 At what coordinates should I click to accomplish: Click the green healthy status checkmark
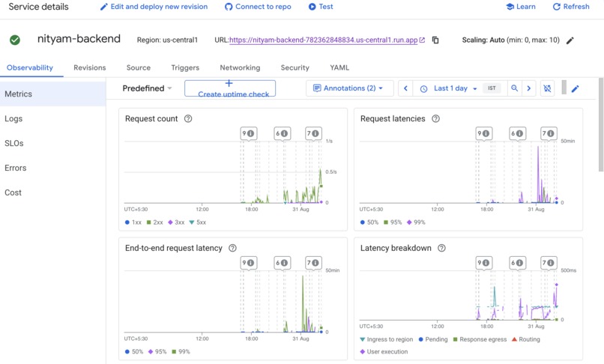[x=15, y=40]
